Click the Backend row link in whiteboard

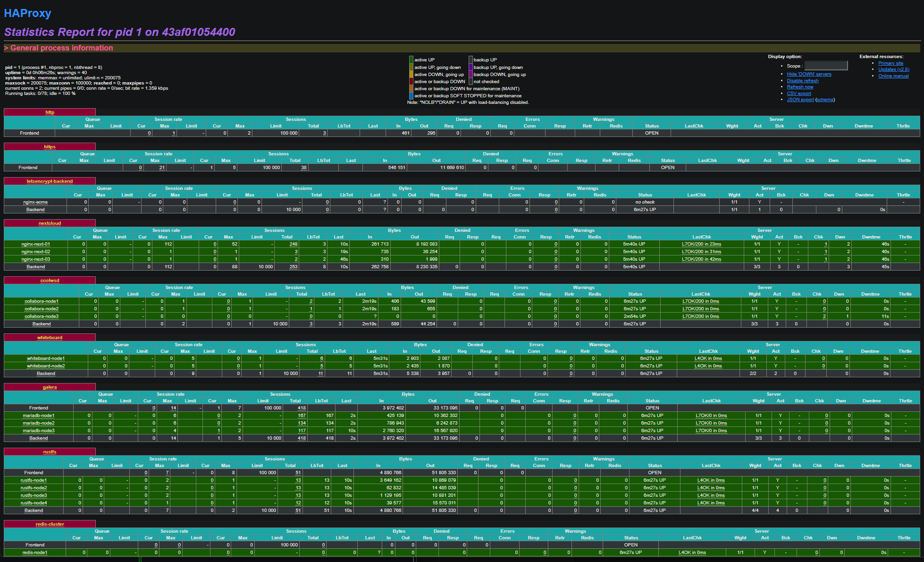(46, 374)
